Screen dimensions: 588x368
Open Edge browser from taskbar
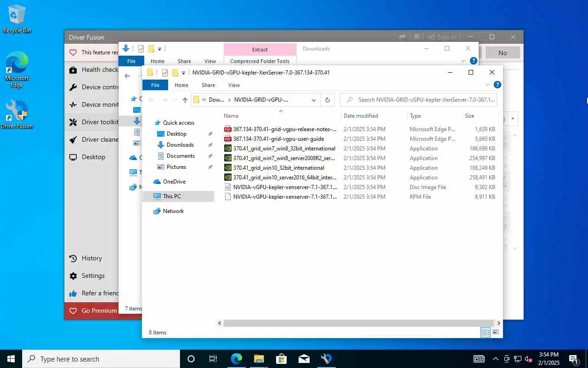coord(236,359)
